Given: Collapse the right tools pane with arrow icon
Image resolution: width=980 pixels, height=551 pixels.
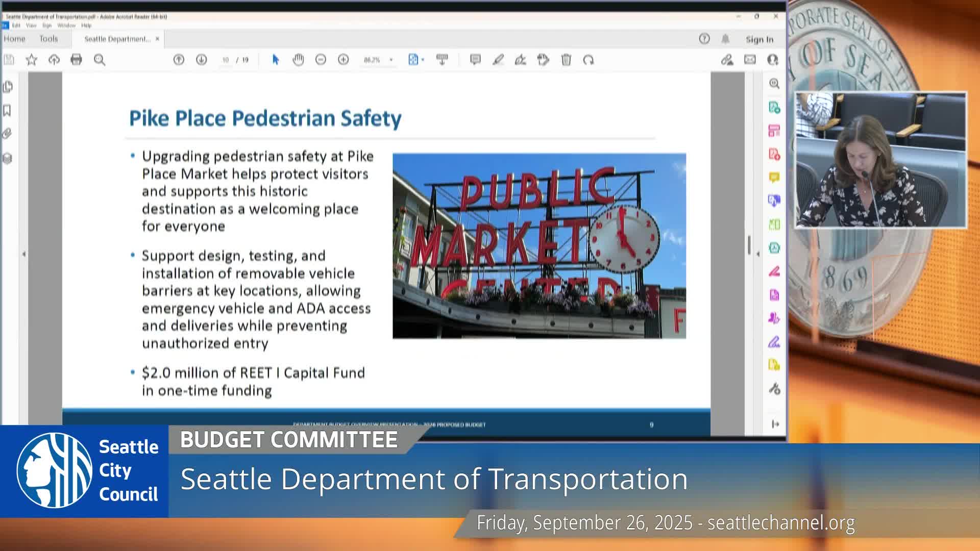Looking at the screenshot, I should tap(774, 423).
